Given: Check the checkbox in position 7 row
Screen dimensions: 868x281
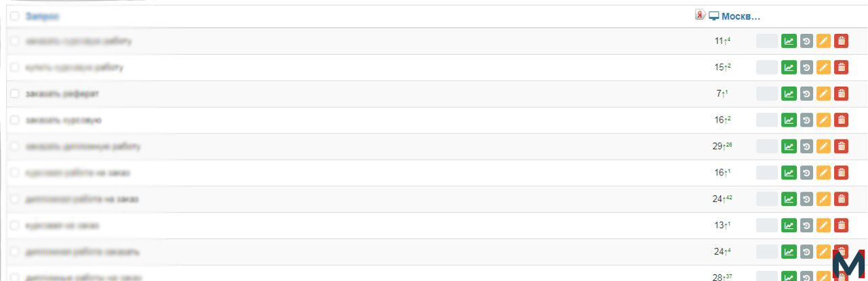Looking at the screenshot, I should 15,93.
